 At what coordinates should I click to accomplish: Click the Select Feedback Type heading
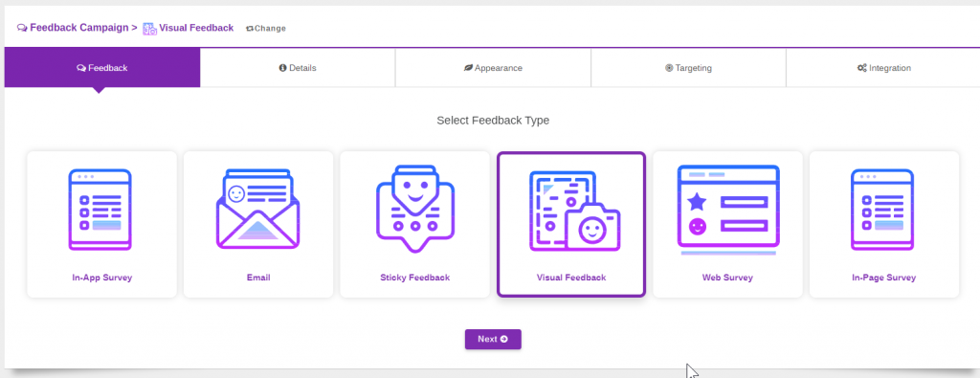click(493, 121)
